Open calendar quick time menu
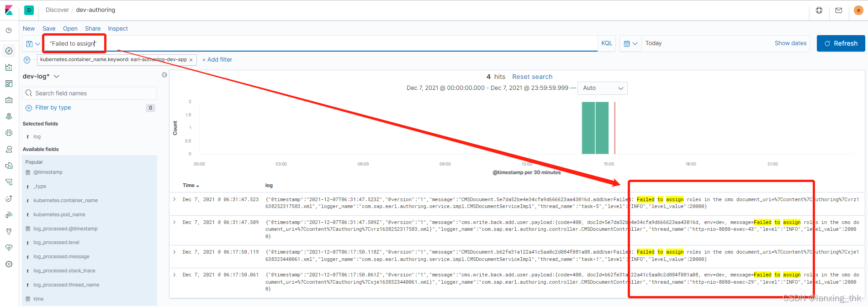The image size is (868, 307). point(630,43)
